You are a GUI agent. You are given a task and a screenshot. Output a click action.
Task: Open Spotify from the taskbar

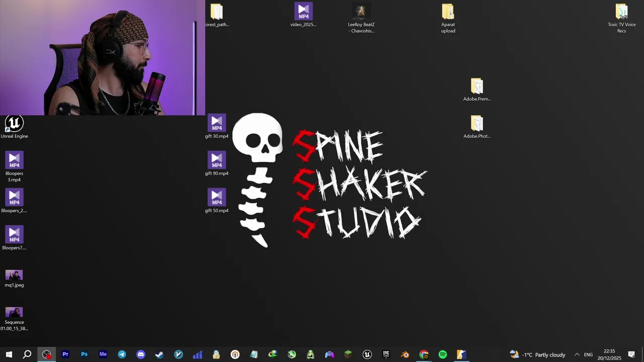coord(443,354)
